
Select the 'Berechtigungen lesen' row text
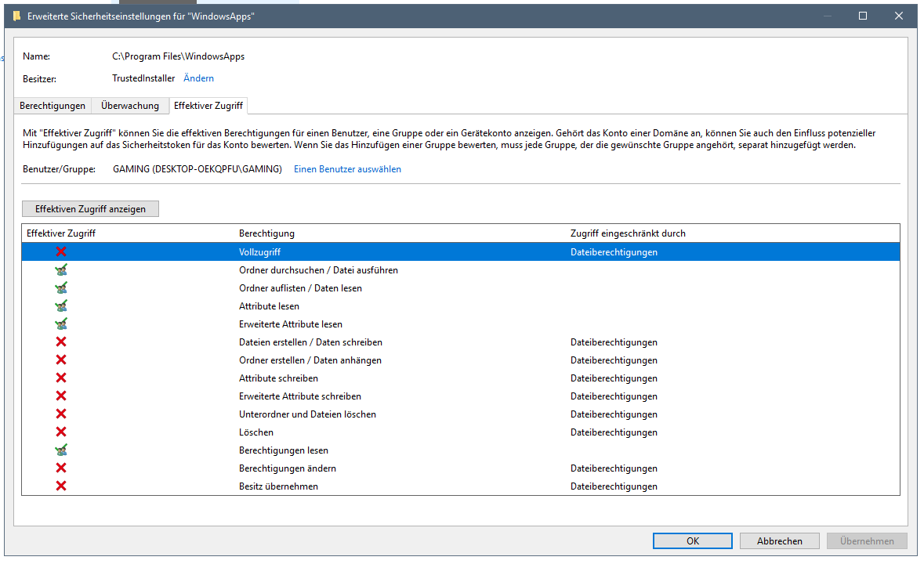[x=284, y=450]
